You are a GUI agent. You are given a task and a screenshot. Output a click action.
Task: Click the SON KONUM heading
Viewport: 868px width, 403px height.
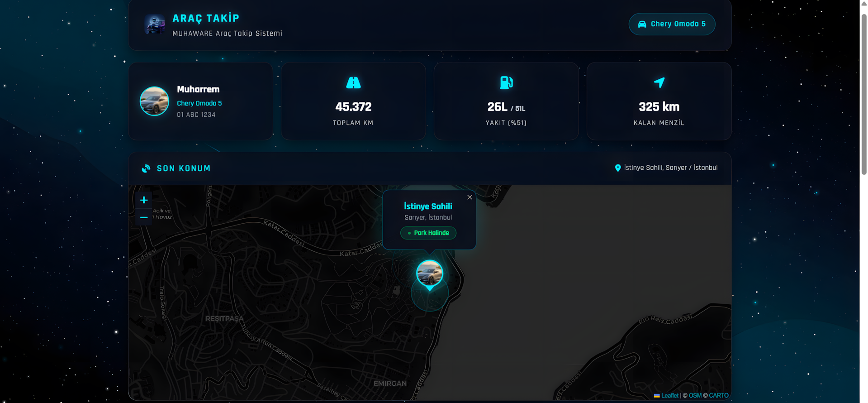coord(184,168)
